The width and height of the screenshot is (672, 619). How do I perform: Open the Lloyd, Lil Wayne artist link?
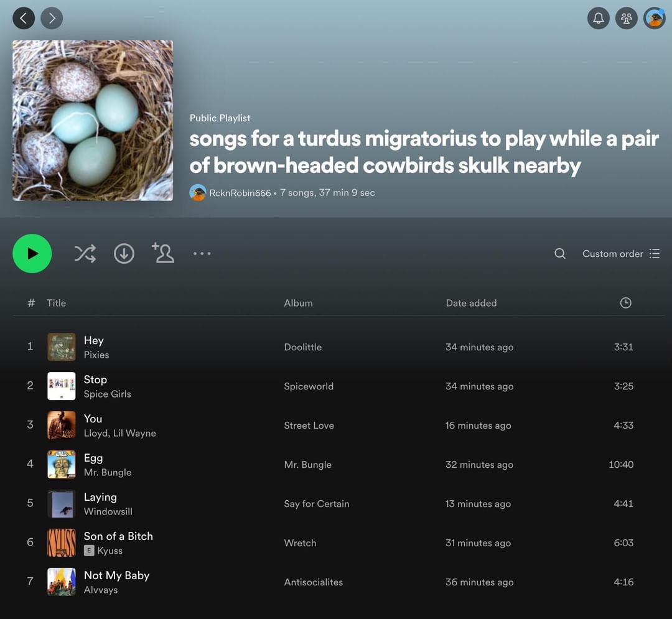point(119,433)
